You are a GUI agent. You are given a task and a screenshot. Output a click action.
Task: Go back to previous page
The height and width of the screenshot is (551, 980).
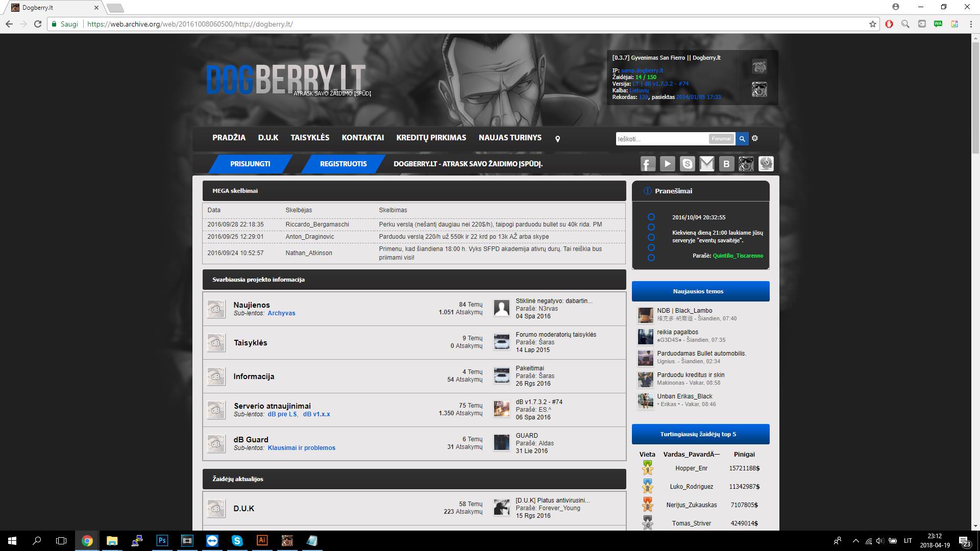point(9,24)
